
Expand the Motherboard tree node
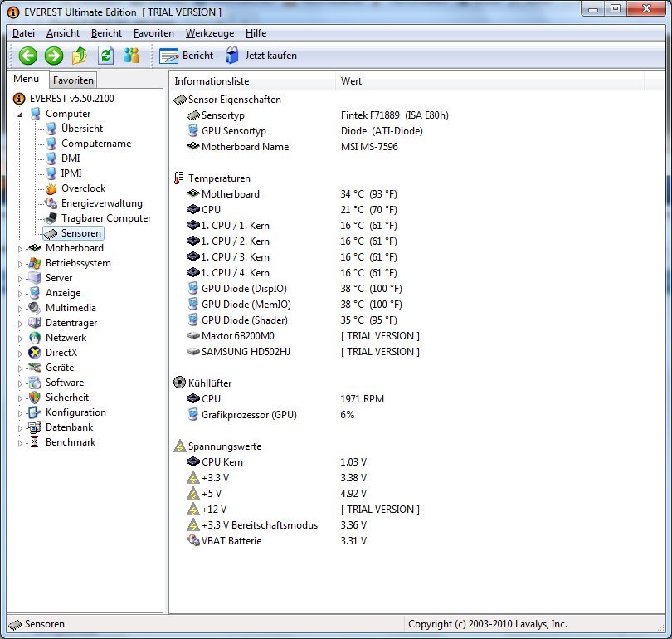(x=20, y=249)
